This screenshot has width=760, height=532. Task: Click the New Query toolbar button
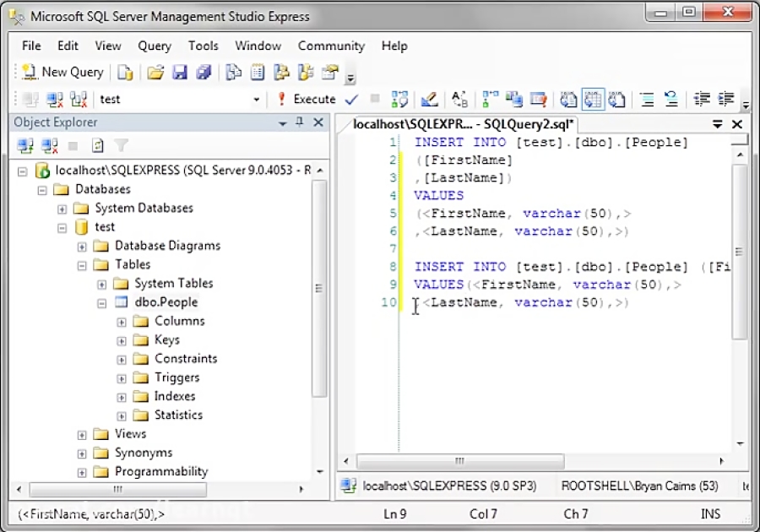pyautogui.click(x=62, y=72)
